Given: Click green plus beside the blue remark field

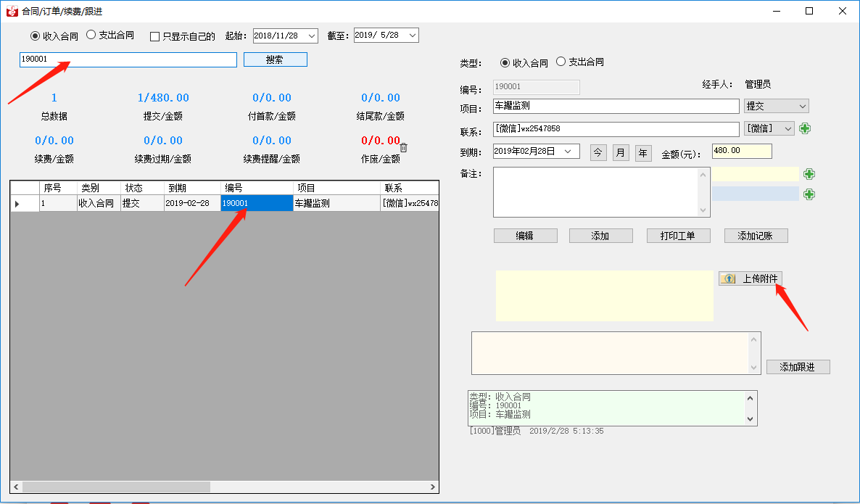Looking at the screenshot, I should coord(809,194).
